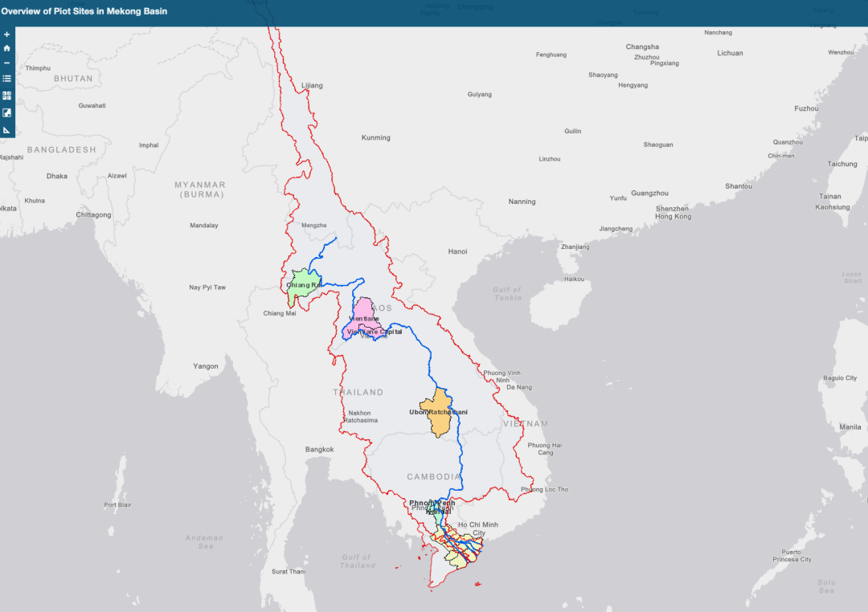Zoom in with the plus button
Image resolution: width=868 pixels, height=612 pixels.
pyautogui.click(x=6, y=35)
